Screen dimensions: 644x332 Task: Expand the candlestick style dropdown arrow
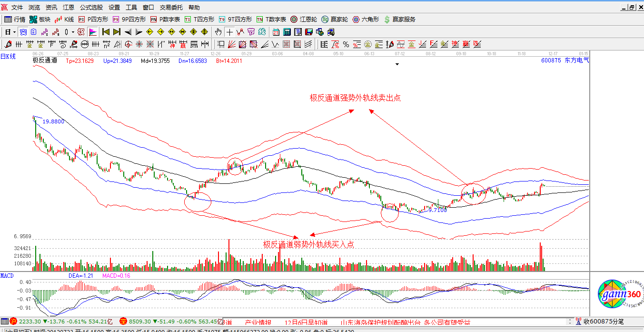(73, 32)
